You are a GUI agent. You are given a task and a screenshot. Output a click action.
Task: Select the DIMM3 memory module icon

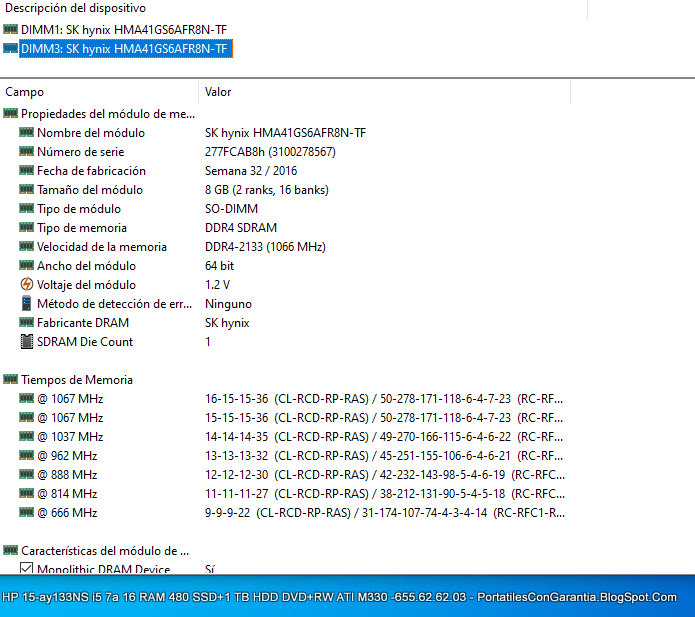pyautogui.click(x=11, y=48)
